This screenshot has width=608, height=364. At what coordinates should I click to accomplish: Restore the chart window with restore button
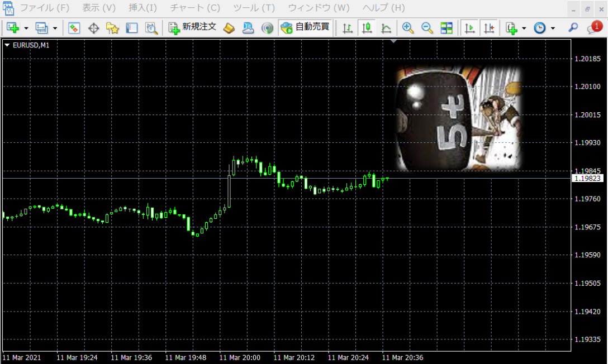point(587,9)
